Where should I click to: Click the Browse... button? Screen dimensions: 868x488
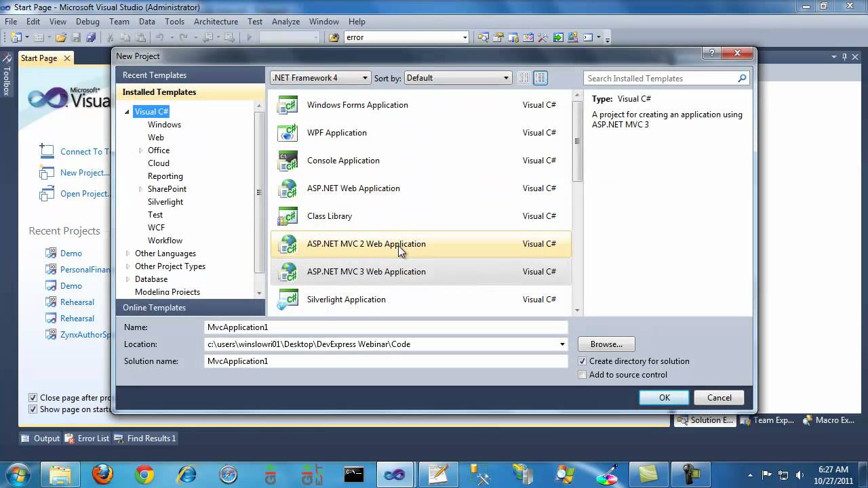[606, 344]
